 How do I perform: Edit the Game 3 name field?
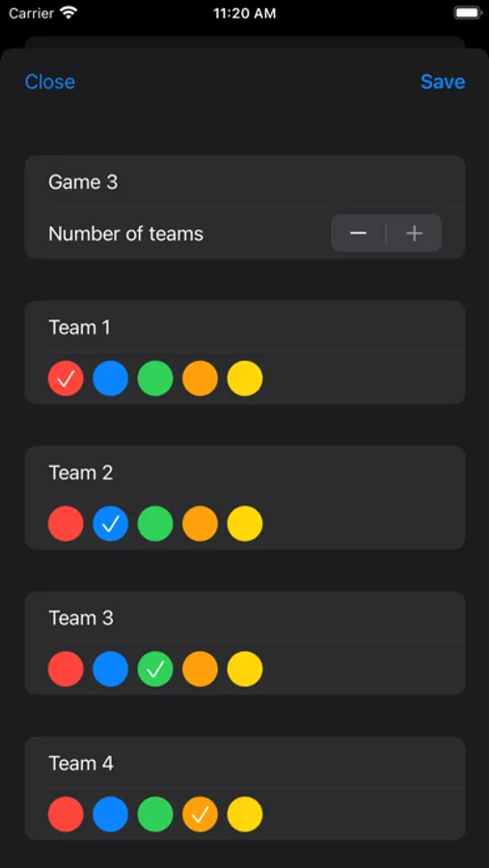click(x=245, y=181)
